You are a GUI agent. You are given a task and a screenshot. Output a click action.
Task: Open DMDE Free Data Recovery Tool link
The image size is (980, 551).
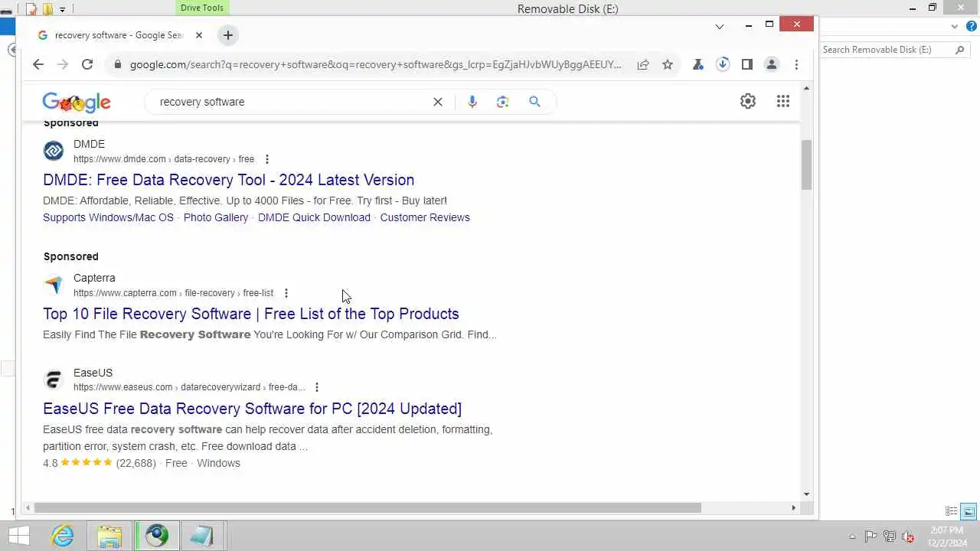(228, 180)
